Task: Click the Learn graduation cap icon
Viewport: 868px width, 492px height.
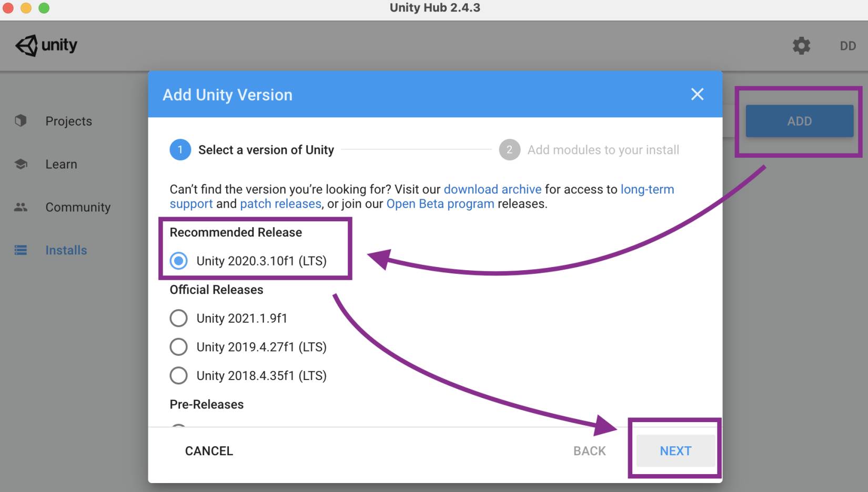Action: pos(21,164)
